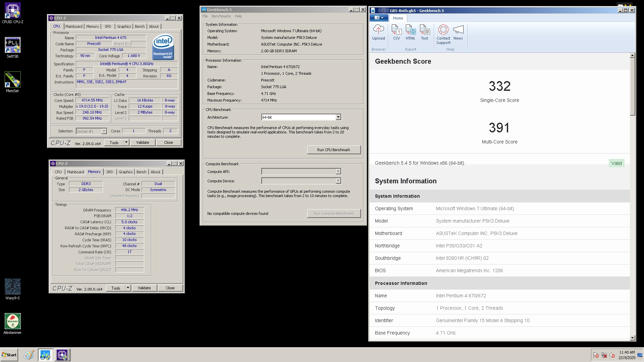Click the 391 Multi-Core Score value

(499, 128)
